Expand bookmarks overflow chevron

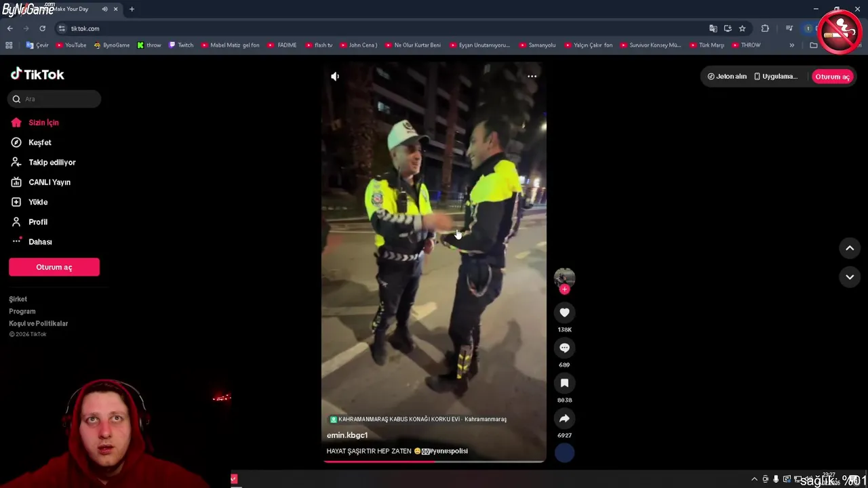pyautogui.click(x=791, y=45)
